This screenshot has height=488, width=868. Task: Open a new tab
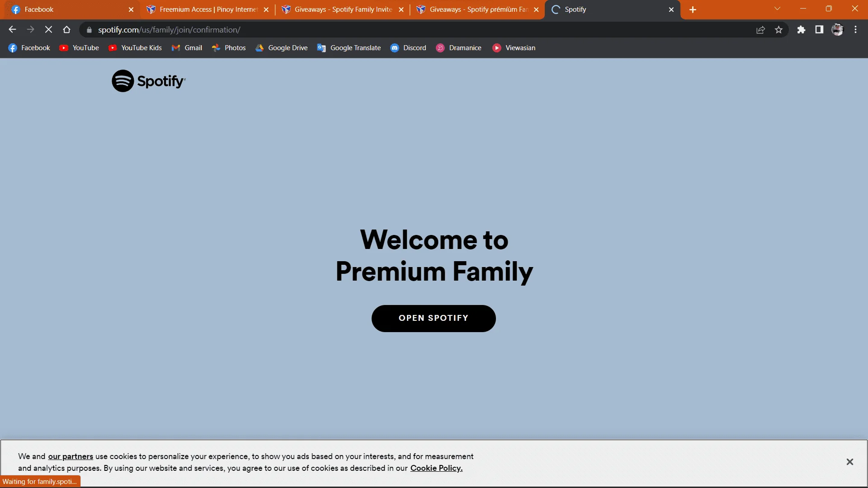click(x=693, y=9)
